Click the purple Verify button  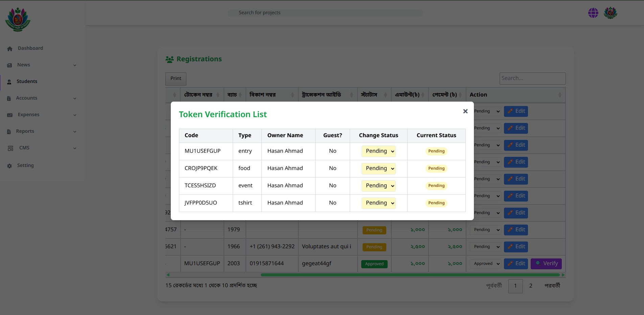click(x=546, y=264)
